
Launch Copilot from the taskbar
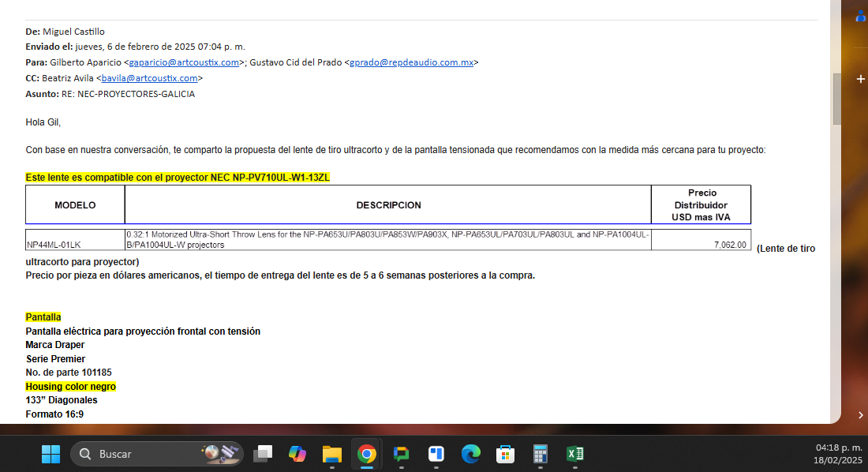[297, 455]
